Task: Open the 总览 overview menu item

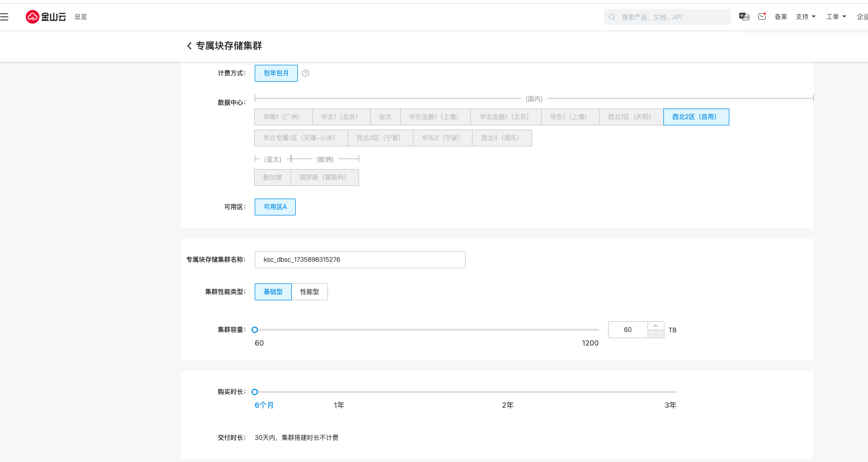Action: coord(81,17)
